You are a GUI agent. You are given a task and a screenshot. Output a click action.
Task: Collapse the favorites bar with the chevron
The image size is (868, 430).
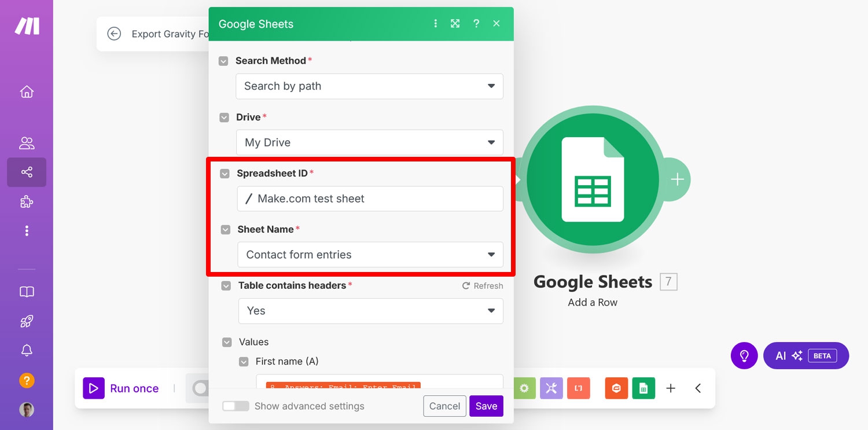pos(698,388)
